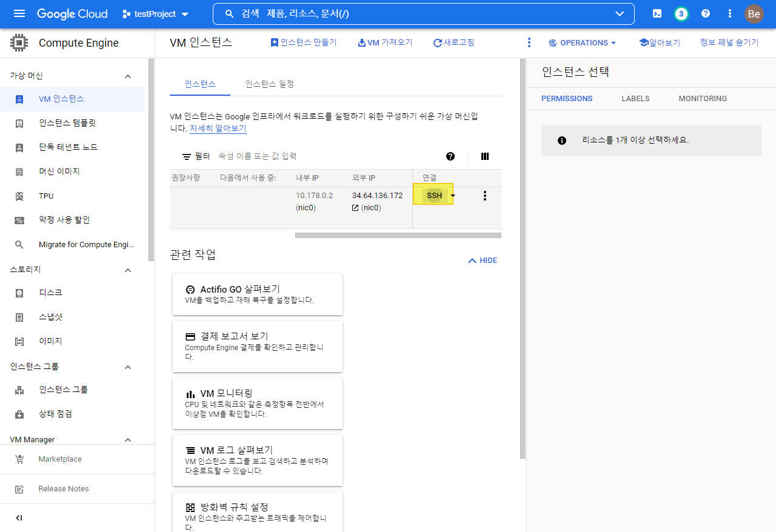Click the external IP 34.64.136.172
This screenshot has height=532, width=776.
(377, 196)
